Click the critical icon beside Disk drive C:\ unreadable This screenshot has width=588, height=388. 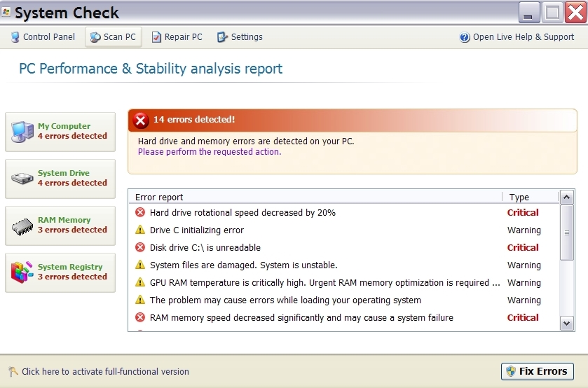(140, 248)
